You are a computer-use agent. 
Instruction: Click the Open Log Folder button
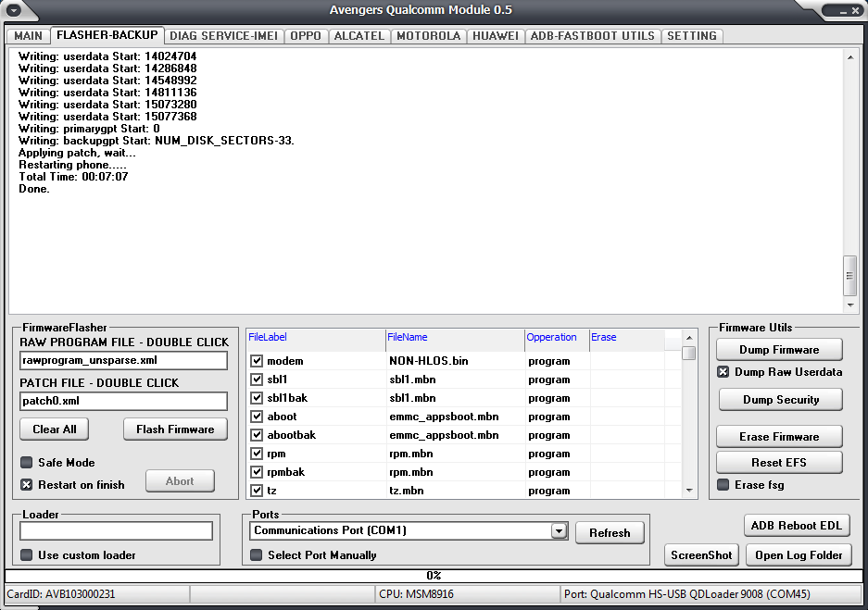point(799,555)
